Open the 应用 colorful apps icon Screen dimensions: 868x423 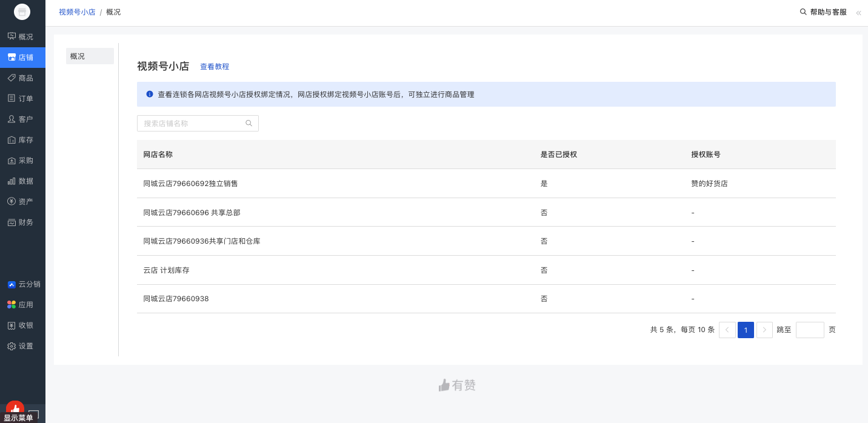(x=12, y=305)
